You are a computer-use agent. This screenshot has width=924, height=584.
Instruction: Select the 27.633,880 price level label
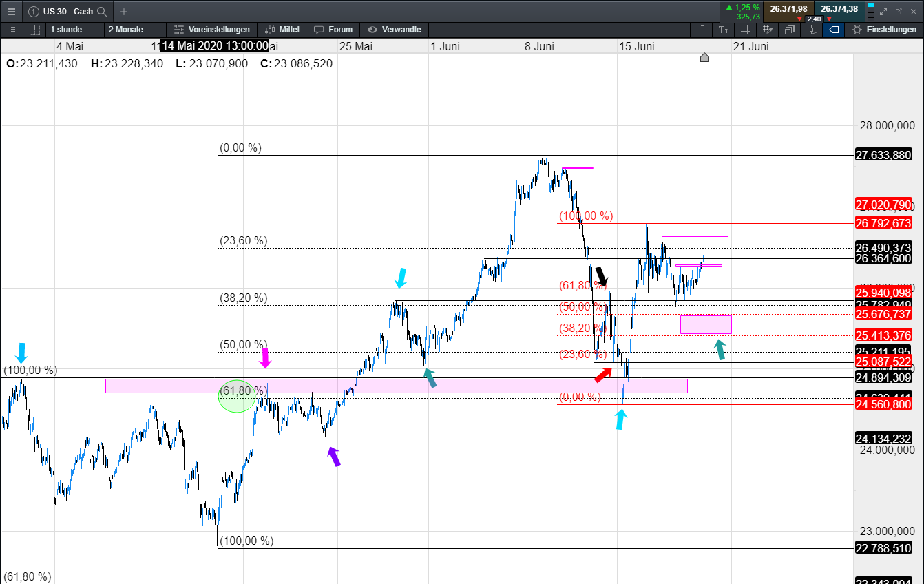pyautogui.click(x=883, y=155)
